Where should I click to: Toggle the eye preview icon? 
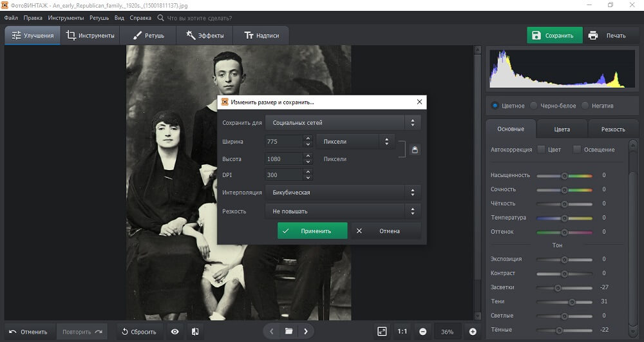(175, 332)
